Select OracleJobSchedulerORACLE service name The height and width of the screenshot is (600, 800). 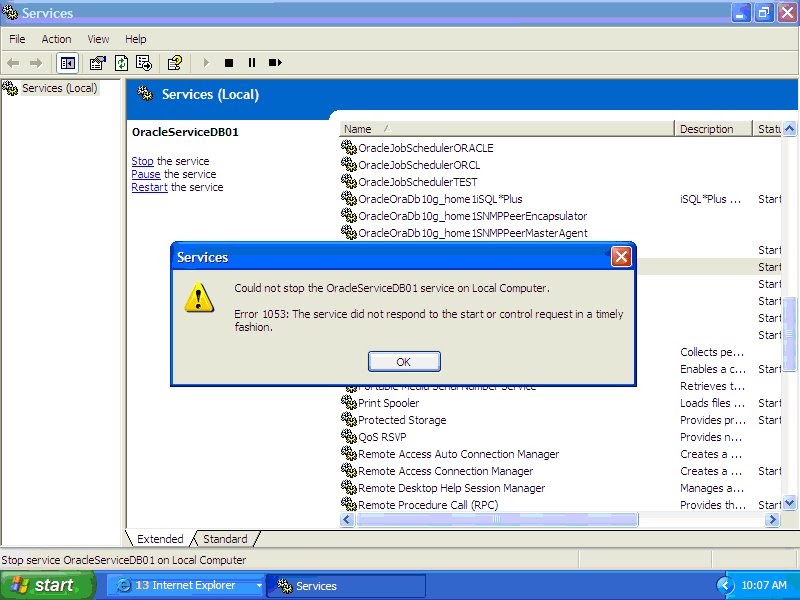coord(426,148)
